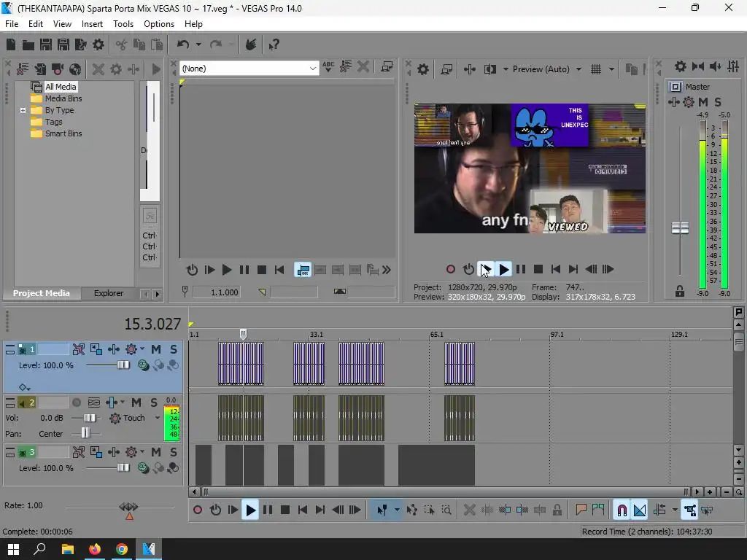Adjust track 2 Vol slider
Image resolution: width=747 pixels, height=560 pixels.
pyautogui.click(x=89, y=418)
